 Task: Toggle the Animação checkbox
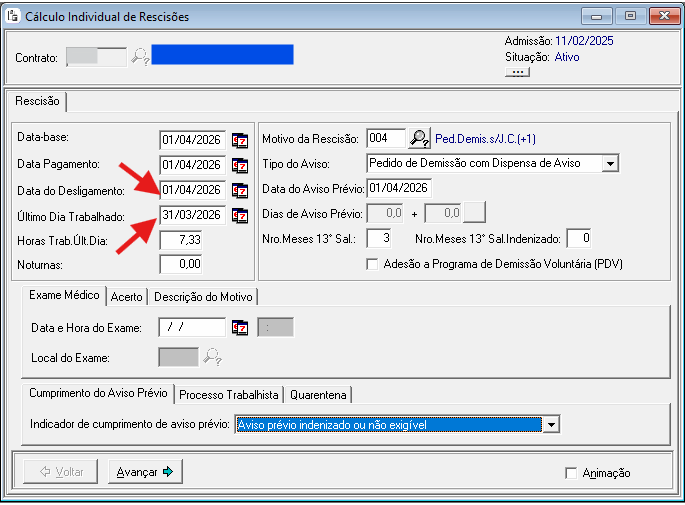coord(571,473)
